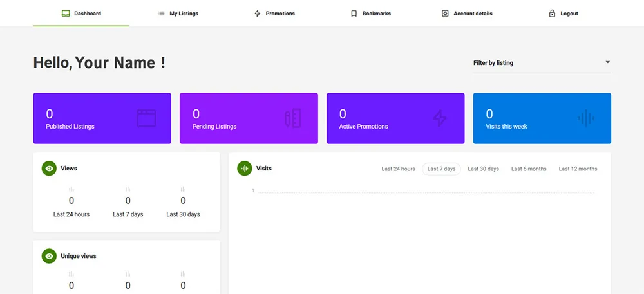Select the Last 24 hours chart range
644x294 pixels.
[x=398, y=169]
